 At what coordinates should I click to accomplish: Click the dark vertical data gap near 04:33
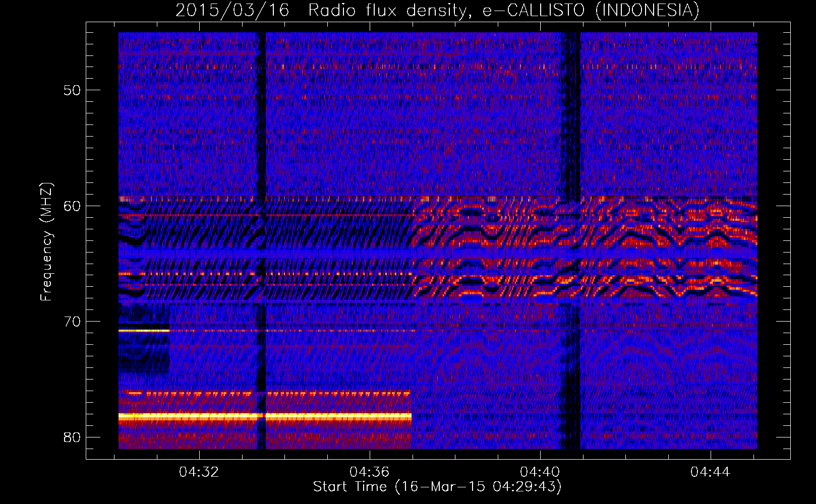coord(261,240)
